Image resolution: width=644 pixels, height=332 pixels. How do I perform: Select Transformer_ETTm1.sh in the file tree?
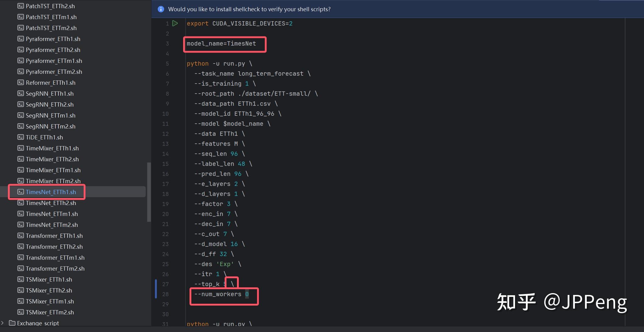click(55, 258)
